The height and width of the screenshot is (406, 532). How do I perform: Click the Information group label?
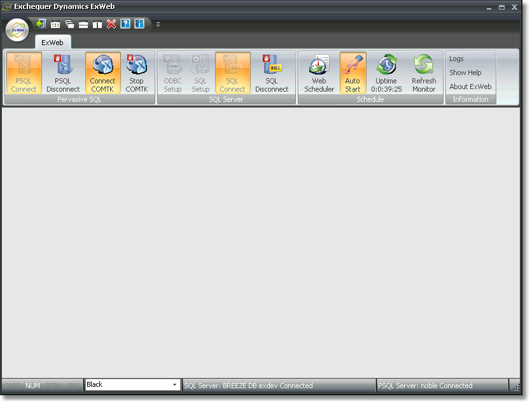click(470, 99)
